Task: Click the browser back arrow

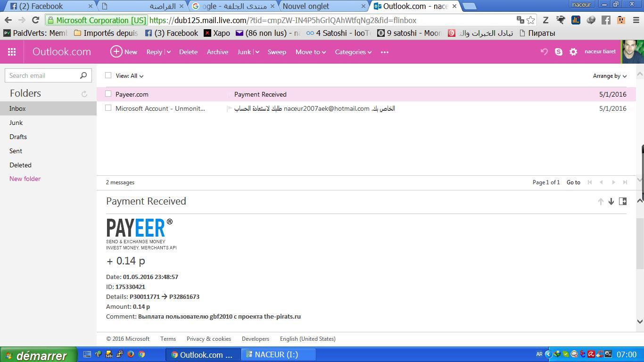Action: coord(8,20)
